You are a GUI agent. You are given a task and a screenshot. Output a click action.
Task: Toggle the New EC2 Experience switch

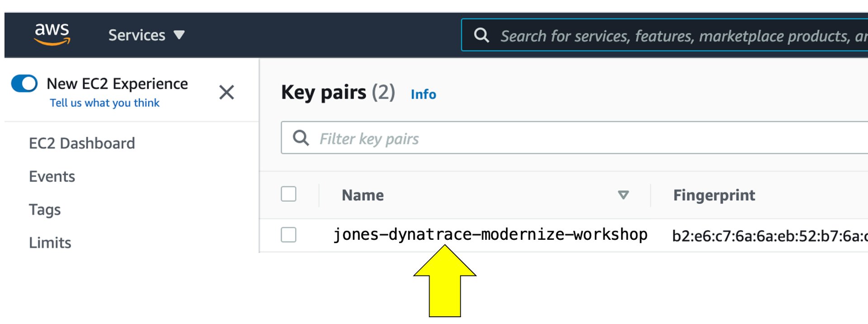(24, 84)
